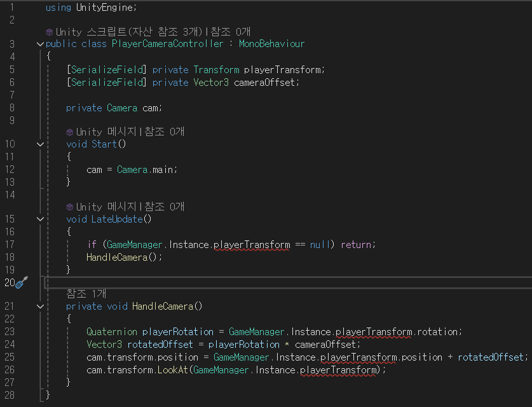Collapse the Start method block
Image resolution: width=532 pixels, height=407 pixels.
(x=40, y=144)
